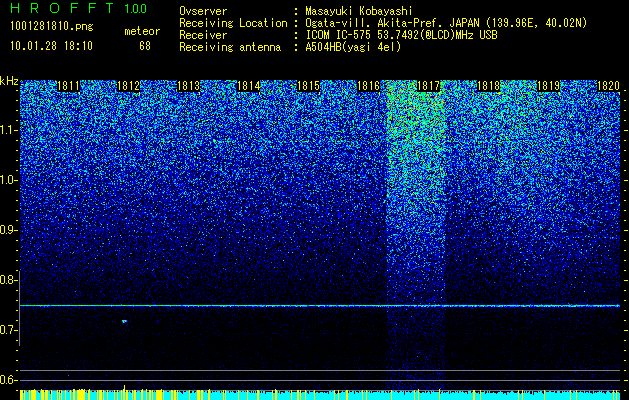Viewport: 629px width, 400px height.
Task: Click the 1818 time marker
Action: 488,86
